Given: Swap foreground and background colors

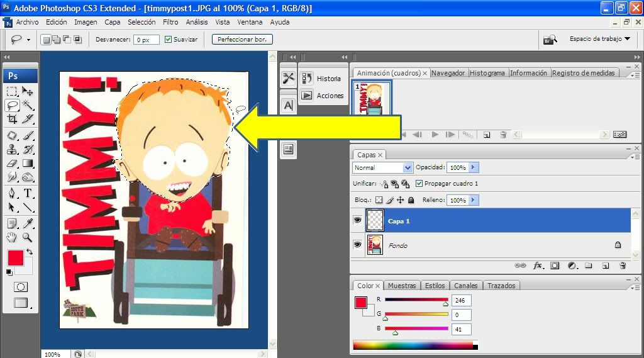Looking at the screenshot, I should (29, 252).
